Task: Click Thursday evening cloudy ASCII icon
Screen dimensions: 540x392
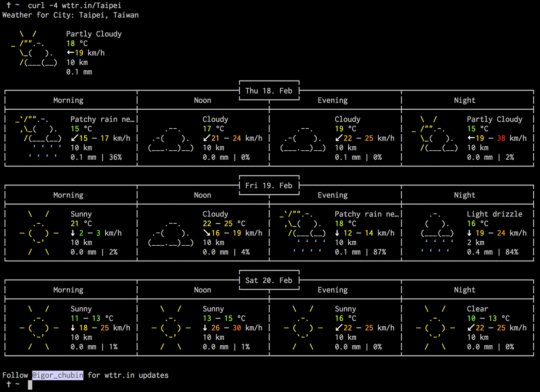Action: pos(303,138)
